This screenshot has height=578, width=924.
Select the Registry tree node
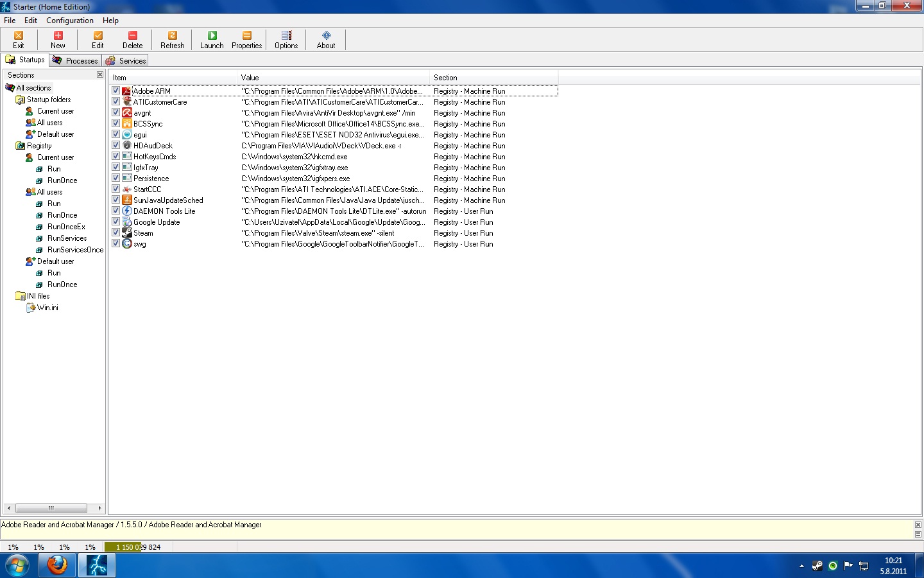tap(39, 146)
